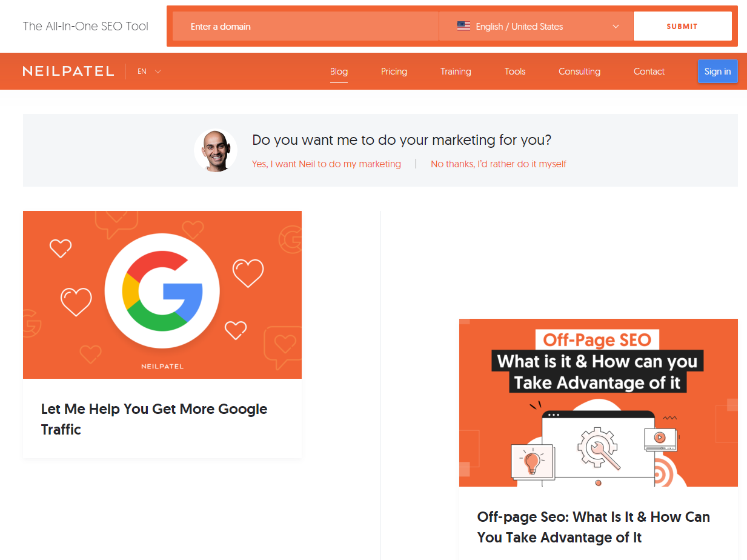
Task: Click the US flag icon in language selector
Action: (x=463, y=26)
